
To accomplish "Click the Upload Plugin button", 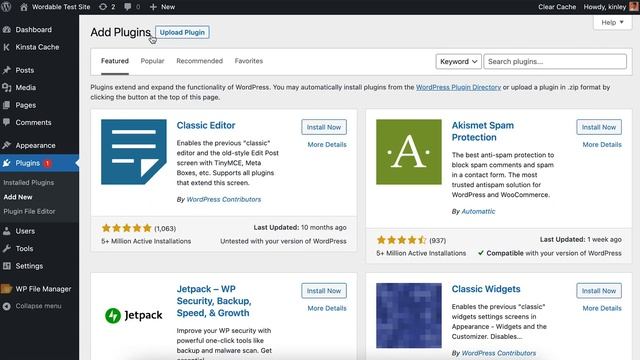I will pos(182,32).
